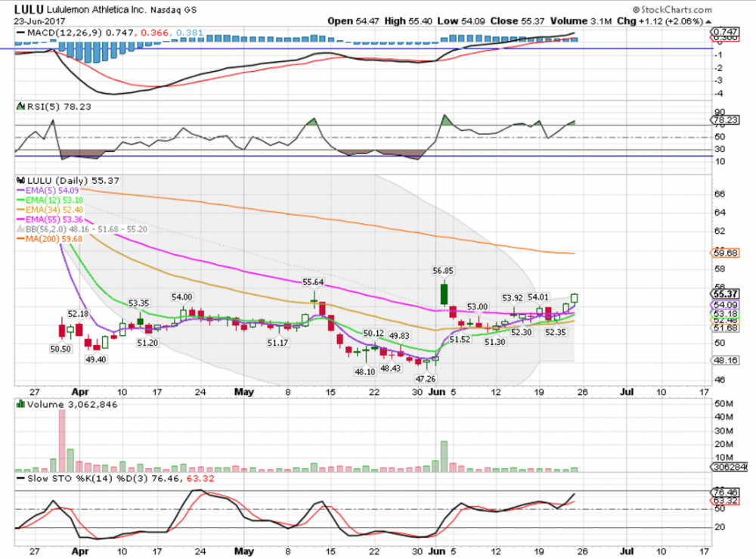Click the 47.26 low price annotation
Screen dimensions: 756x559
pos(429,378)
